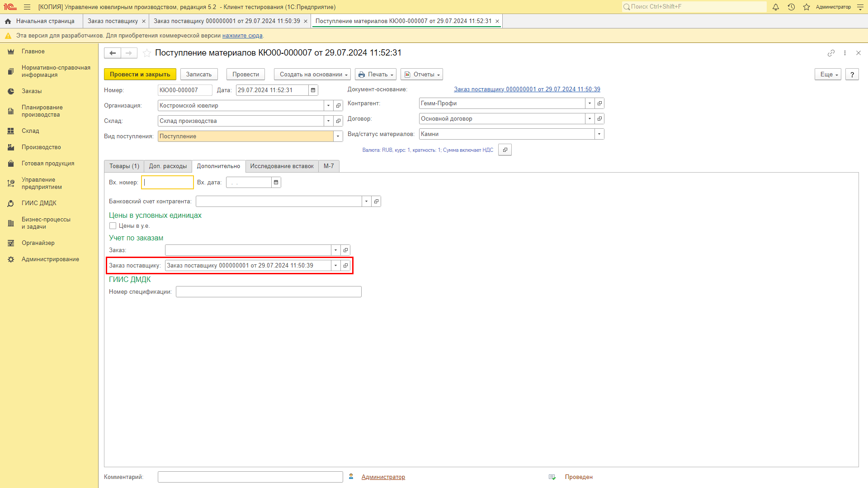Click the Администрирование gear icon

tap(11, 259)
